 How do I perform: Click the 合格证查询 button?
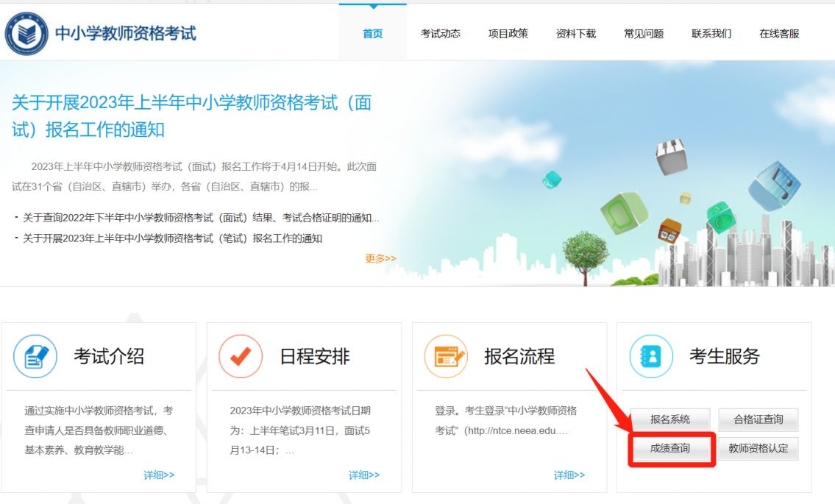(758, 419)
